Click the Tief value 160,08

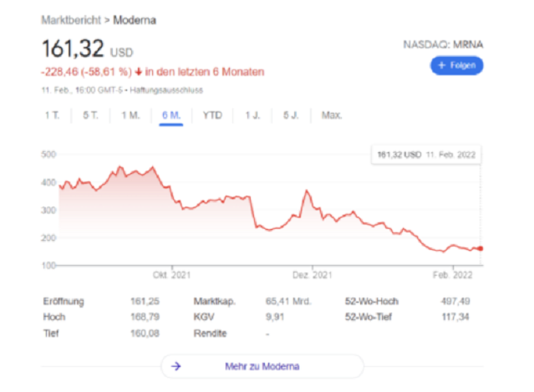(x=145, y=333)
